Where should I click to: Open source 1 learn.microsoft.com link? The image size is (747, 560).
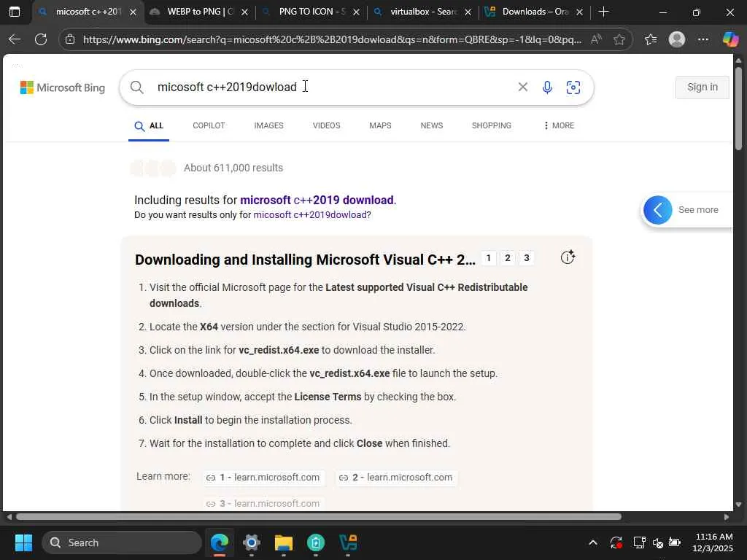pyautogui.click(x=264, y=477)
